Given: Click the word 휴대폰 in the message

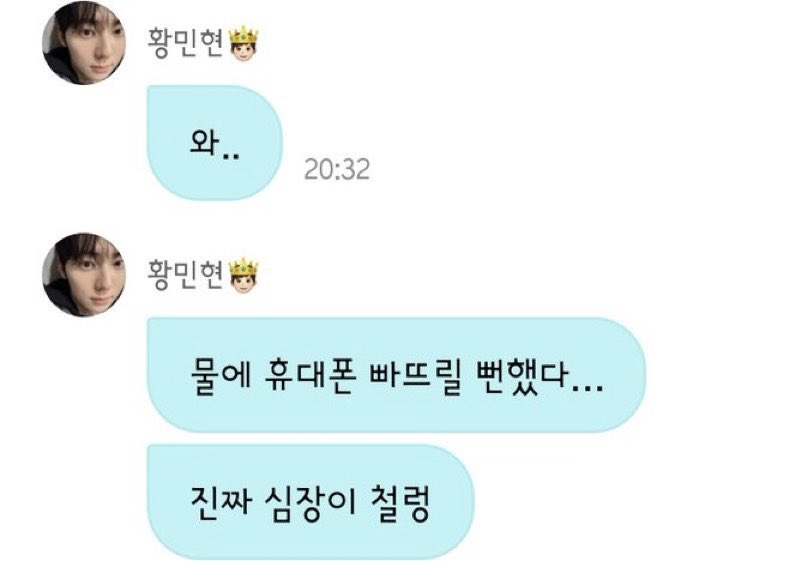Looking at the screenshot, I should pos(310,376).
